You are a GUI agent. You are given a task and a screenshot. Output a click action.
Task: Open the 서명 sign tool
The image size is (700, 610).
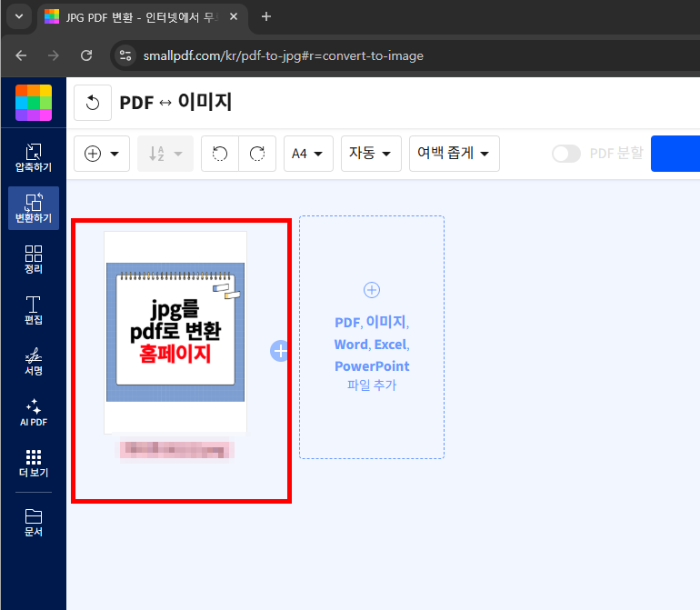tap(34, 361)
